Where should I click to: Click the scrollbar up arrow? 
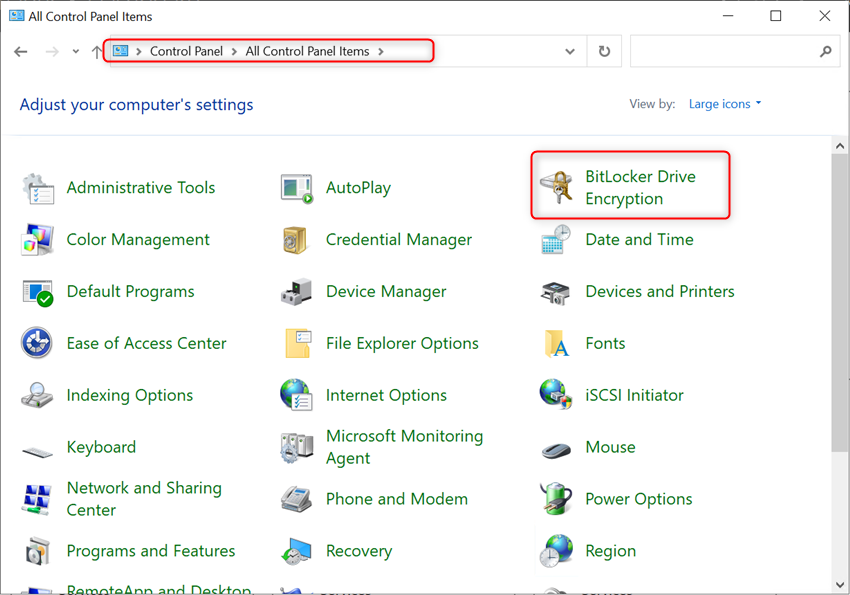pos(840,145)
